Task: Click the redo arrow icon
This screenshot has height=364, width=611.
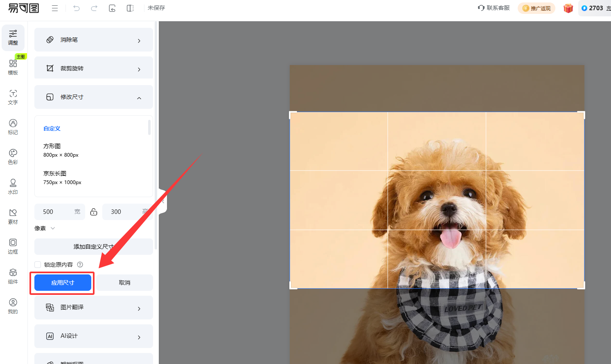Action: (94, 8)
